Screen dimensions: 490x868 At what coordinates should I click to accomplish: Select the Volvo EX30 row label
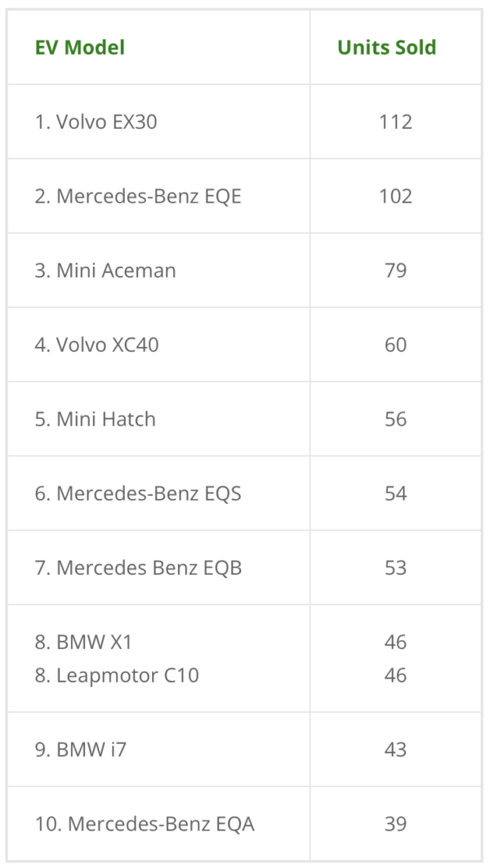(96, 122)
